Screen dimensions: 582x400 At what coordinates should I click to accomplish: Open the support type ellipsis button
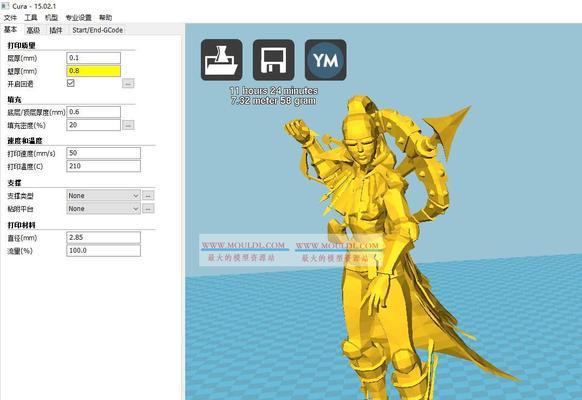(148, 196)
